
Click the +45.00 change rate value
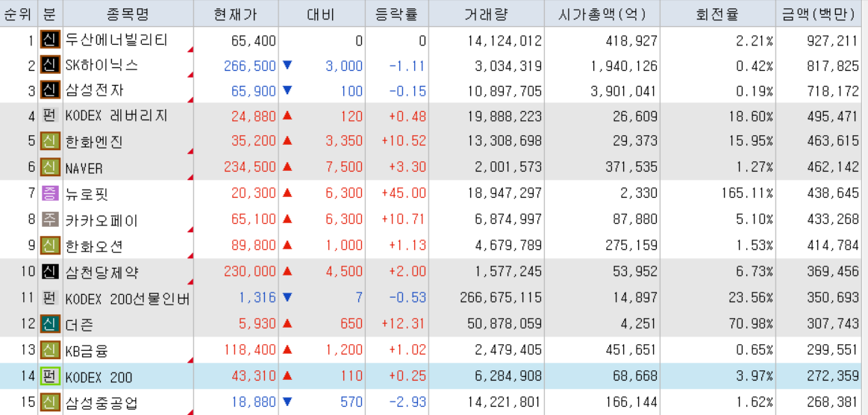tap(404, 193)
